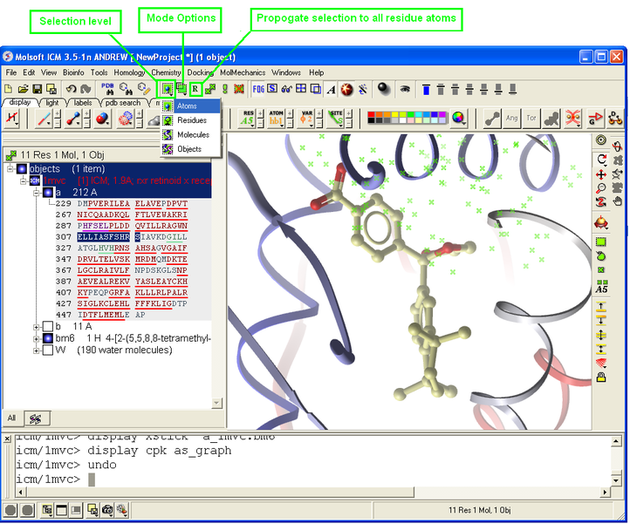
Task: Toggle the FOG effect icon
Action: pyautogui.click(x=258, y=89)
